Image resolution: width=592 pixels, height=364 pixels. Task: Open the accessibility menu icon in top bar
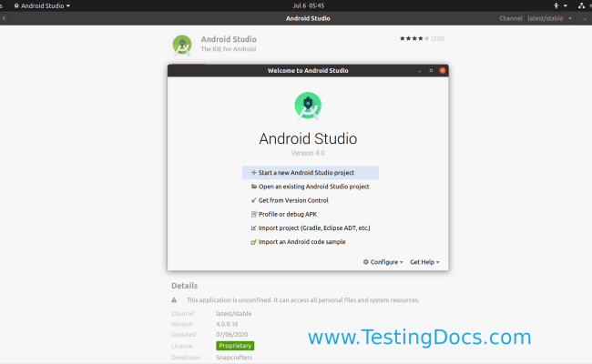coord(556,5)
